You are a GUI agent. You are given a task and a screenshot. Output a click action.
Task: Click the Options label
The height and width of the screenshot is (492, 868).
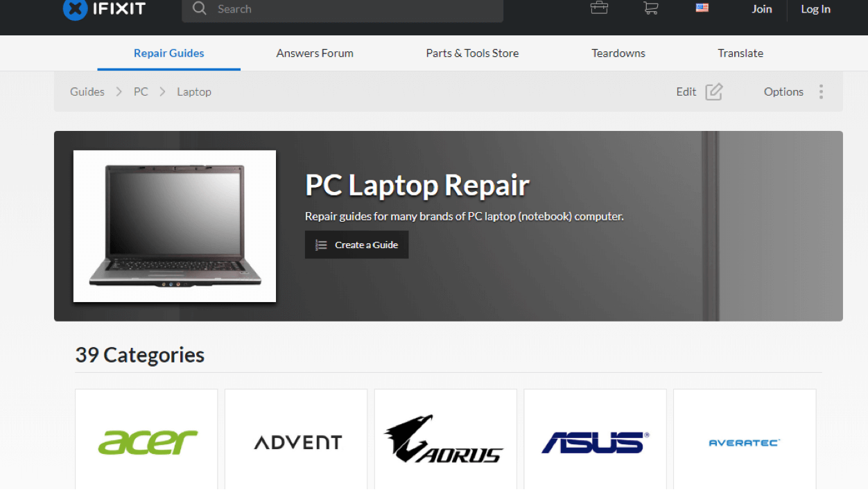(783, 91)
